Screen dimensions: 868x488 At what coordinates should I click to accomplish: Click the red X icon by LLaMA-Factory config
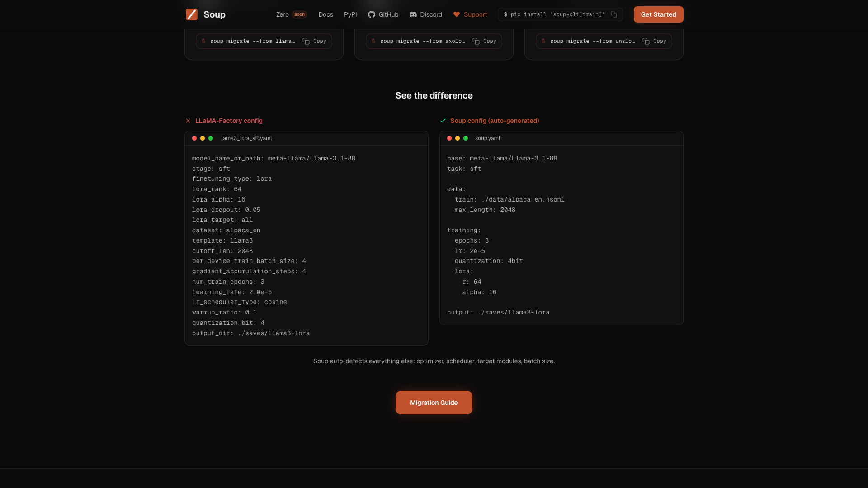(188, 121)
